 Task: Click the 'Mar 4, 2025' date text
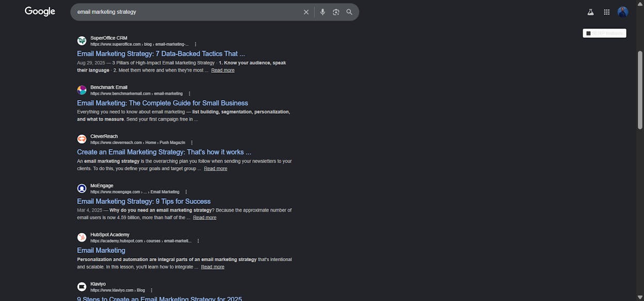[x=88, y=211]
